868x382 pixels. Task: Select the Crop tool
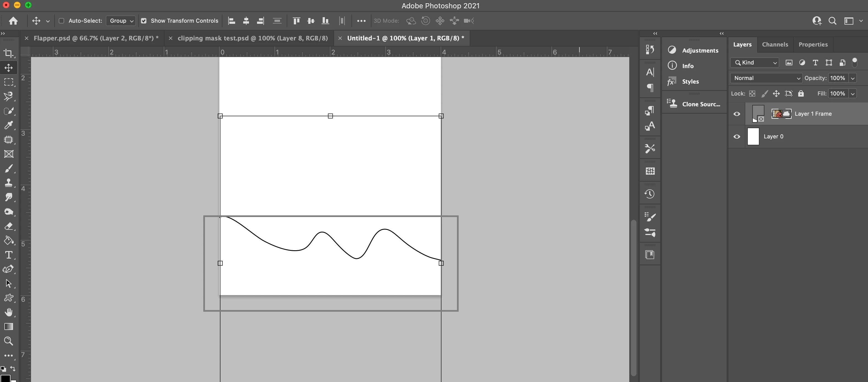click(x=8, y=53)
